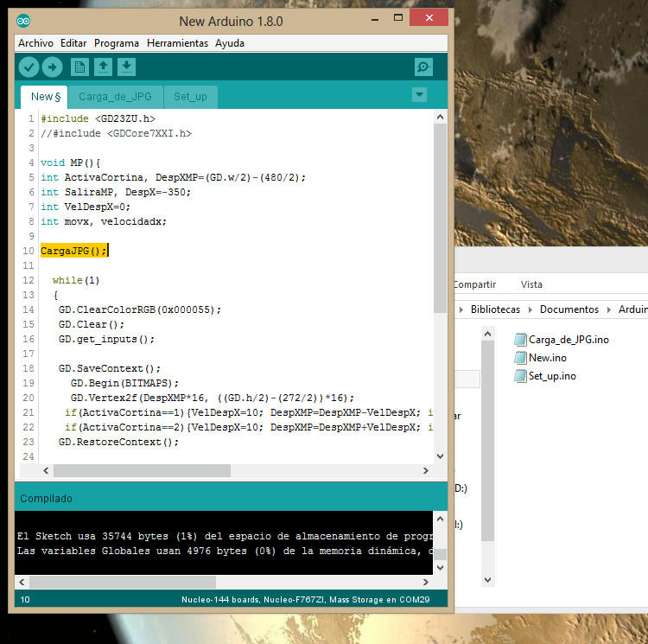648x644 pixels.
Task: Switch to the Carga_de_JPG tab
Action: coord(115,97)
